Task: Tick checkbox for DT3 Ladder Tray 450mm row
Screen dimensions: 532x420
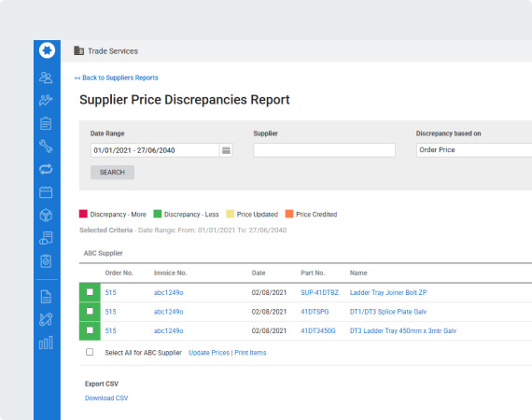Action: (90, 330)
